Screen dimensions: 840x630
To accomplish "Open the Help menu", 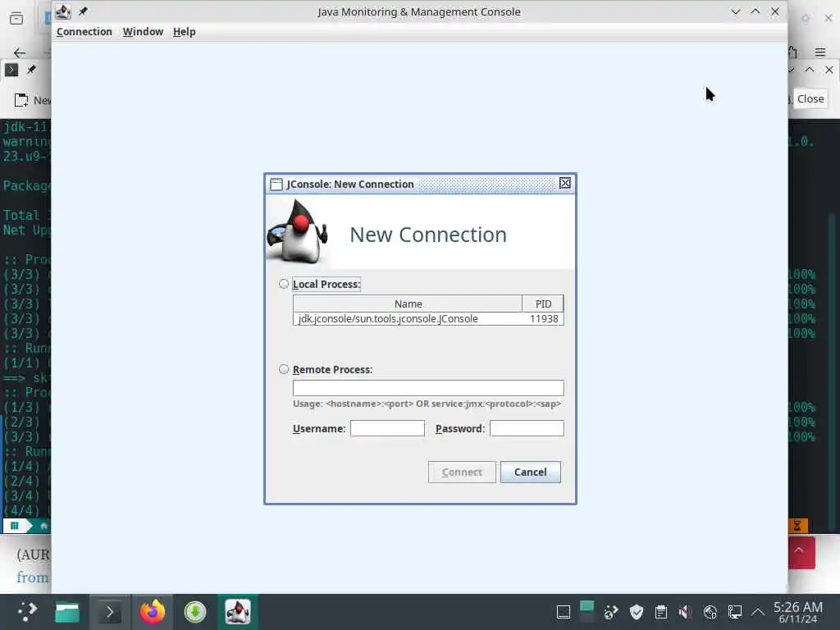I will point(184,32).
